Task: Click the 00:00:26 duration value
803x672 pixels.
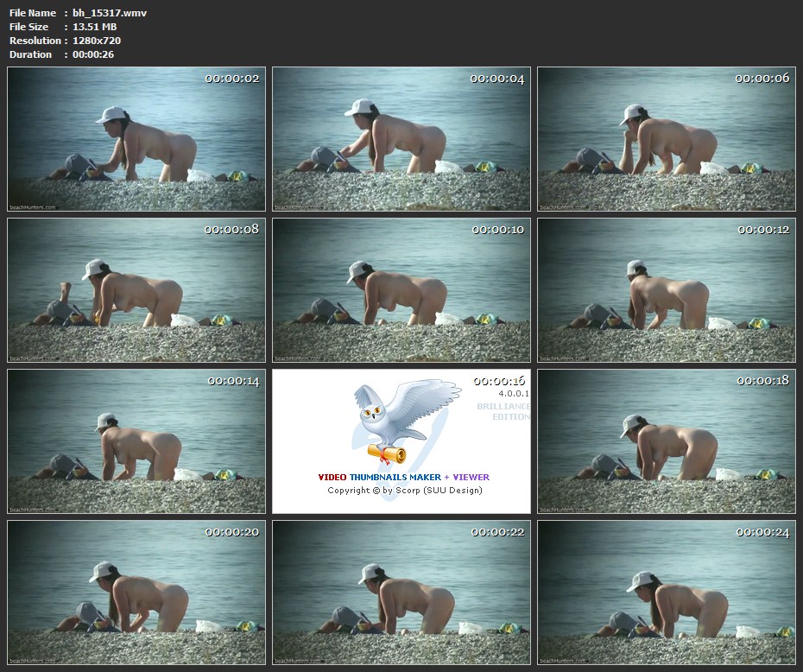Action: 93,54
